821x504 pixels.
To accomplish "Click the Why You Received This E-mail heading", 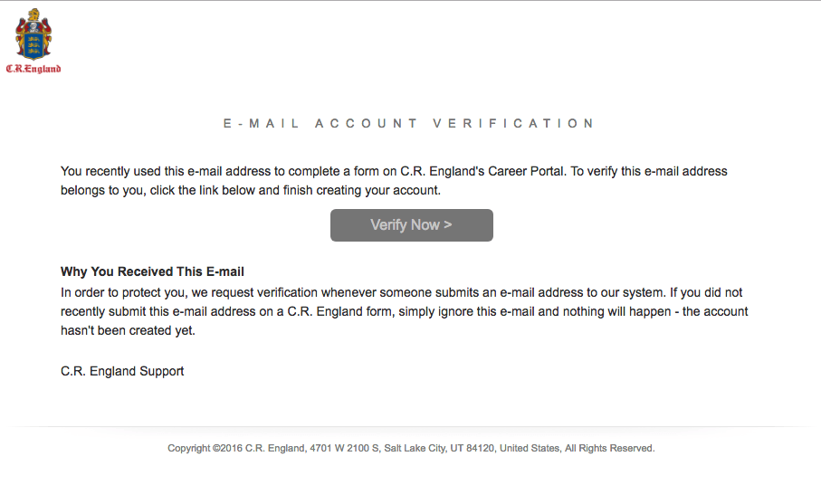I will (152, 271).
